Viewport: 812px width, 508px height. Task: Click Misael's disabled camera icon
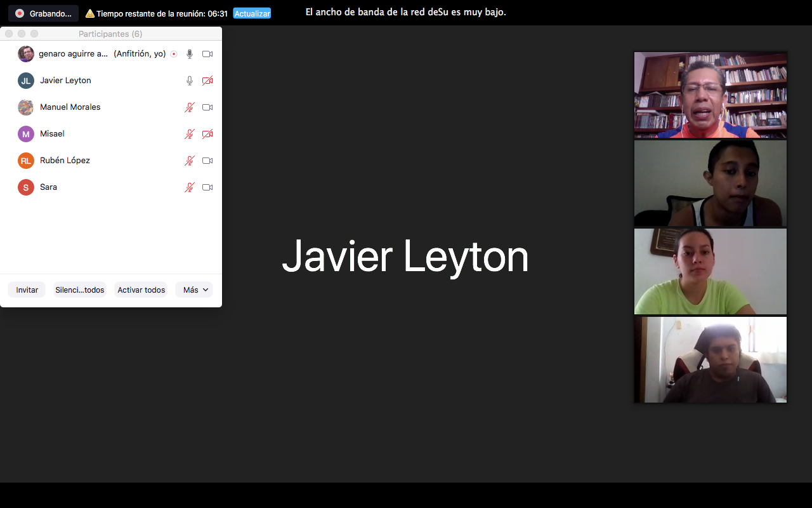[207, 134]
